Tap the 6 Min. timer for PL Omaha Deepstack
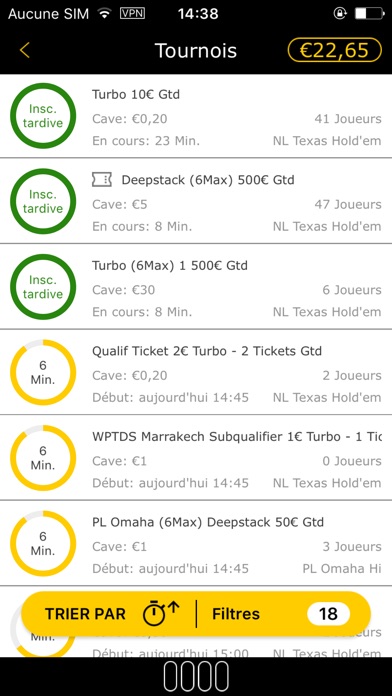Image resolution: width=392 pixels, height=696 pixels. (43, 544)
